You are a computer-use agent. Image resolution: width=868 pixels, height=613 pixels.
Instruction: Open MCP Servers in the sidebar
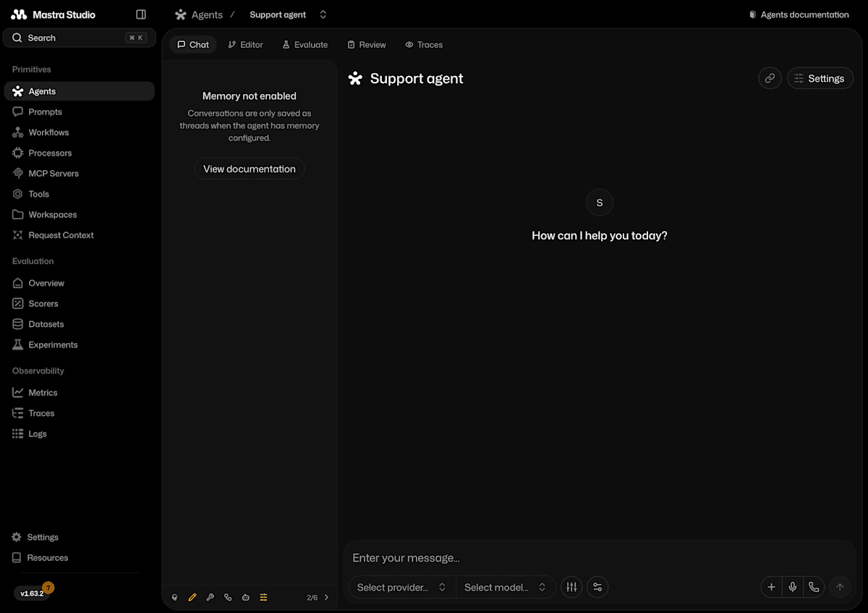click(80, 174)
